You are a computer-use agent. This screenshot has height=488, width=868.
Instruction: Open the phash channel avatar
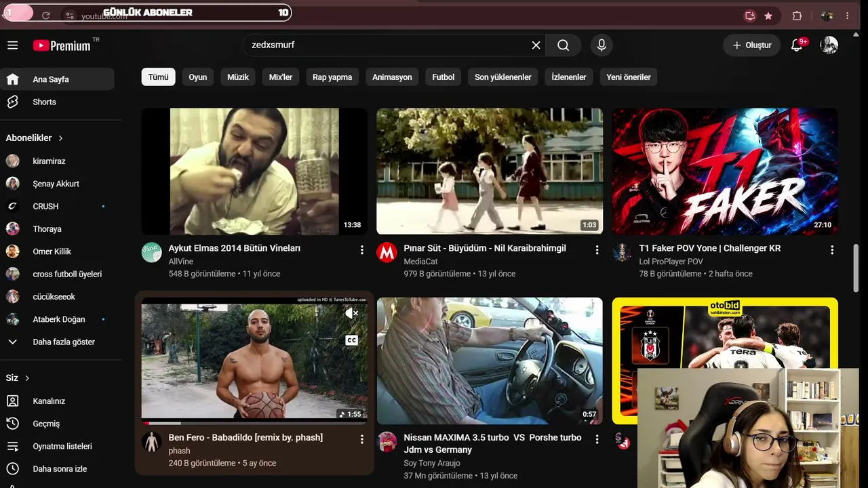[152, 442]
